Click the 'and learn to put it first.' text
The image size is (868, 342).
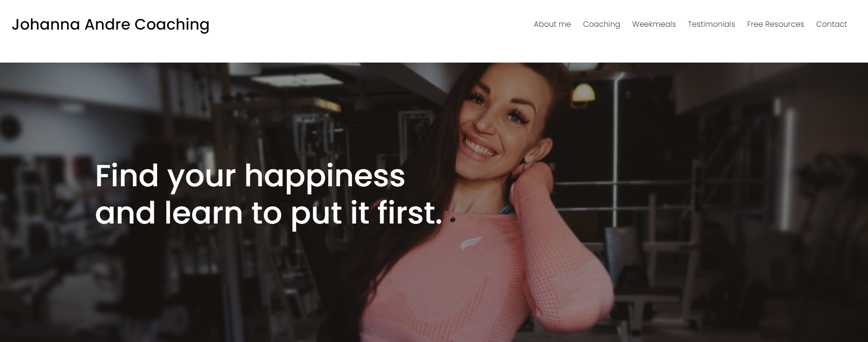tap(268, 213)
